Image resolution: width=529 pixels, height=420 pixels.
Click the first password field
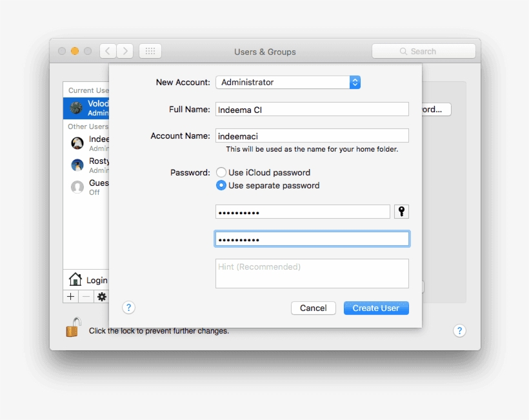click(303, 212)
